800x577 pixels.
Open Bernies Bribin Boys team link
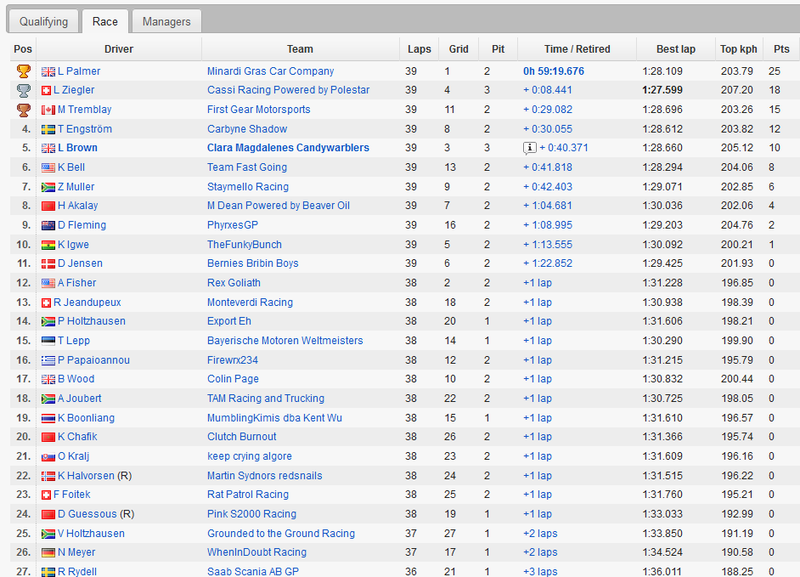click(253, 263)
